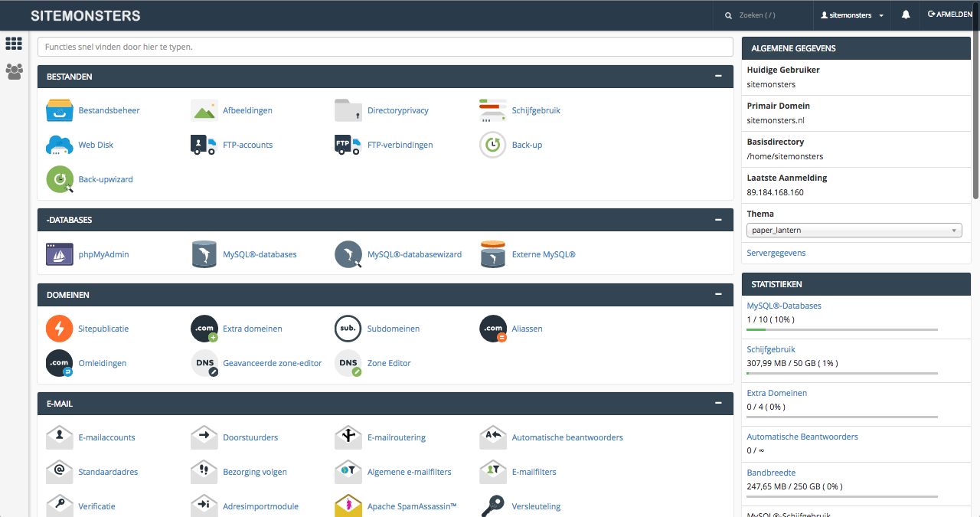Open the Omleidingen redirect icon
This screenshot has width=980, height=517.
click(x=60, y=363)
